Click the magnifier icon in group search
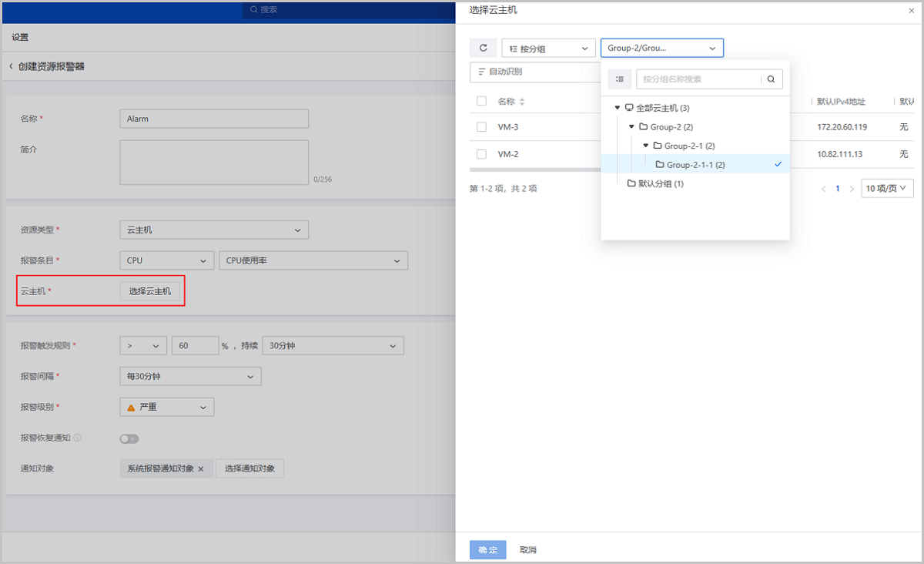The width and height of the screenshot is (924, 564). click(x=771, y=79)
